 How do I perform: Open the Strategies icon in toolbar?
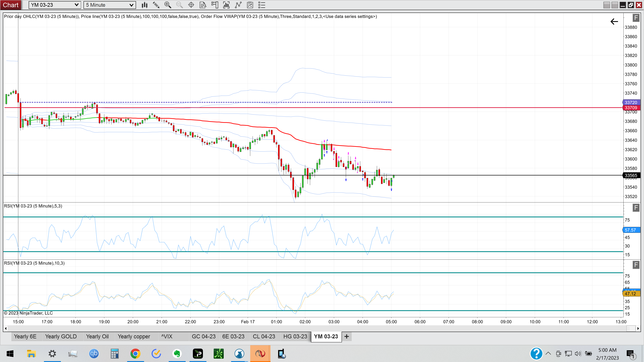click(238, 5)
